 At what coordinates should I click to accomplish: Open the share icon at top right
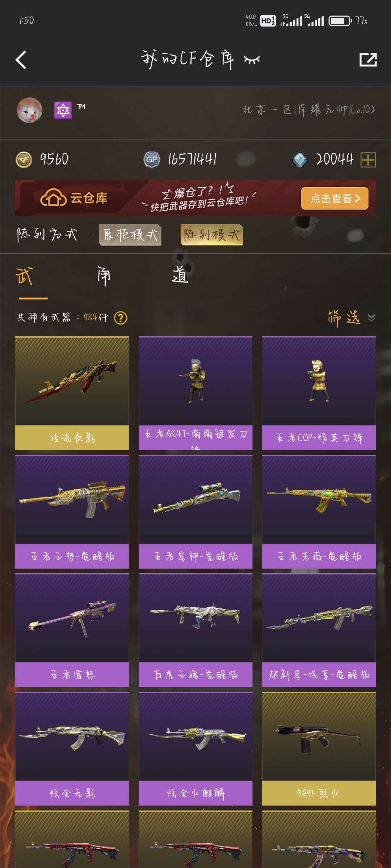tap(368, 60)
